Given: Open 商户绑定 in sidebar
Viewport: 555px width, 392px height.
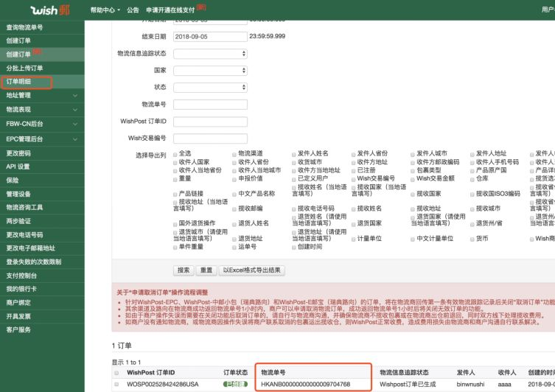Looking at the screenshot, I should click(42, 303).
